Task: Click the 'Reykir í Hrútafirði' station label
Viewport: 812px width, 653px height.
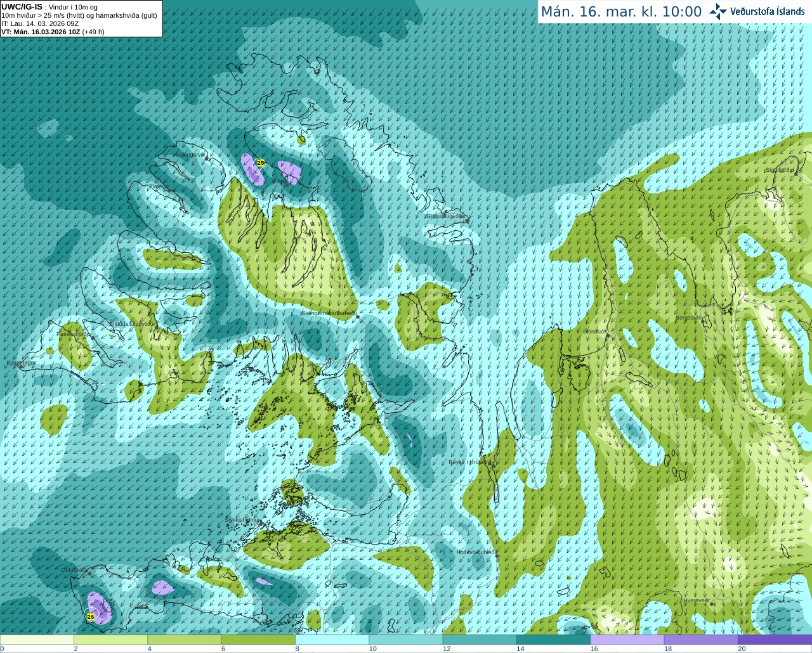Action: [470, 462]
